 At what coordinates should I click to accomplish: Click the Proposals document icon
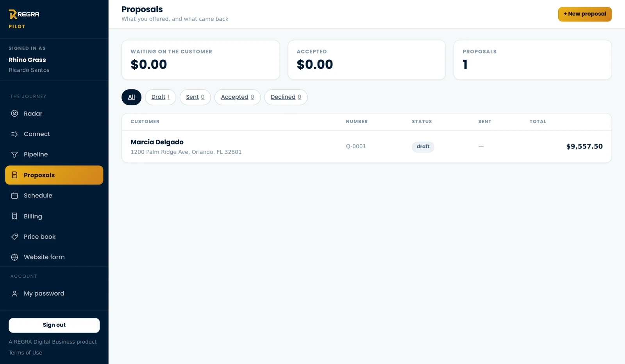point(14,175)
